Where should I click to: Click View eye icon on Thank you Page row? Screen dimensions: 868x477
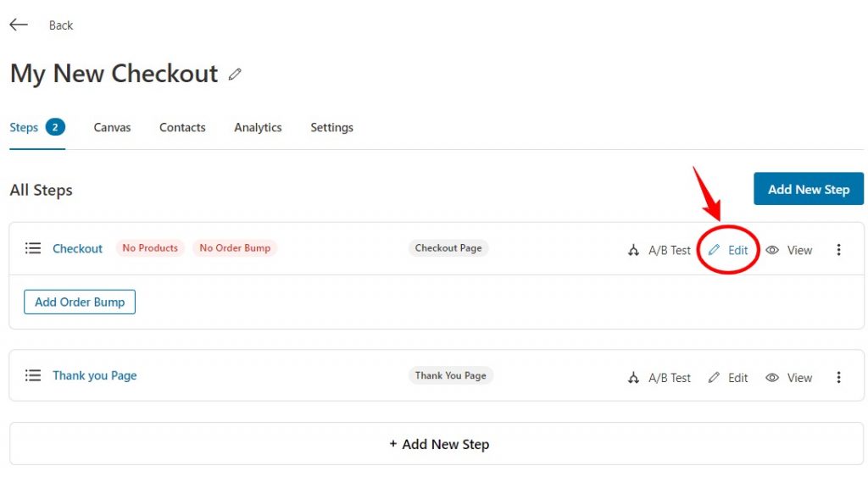click(772, 377)
